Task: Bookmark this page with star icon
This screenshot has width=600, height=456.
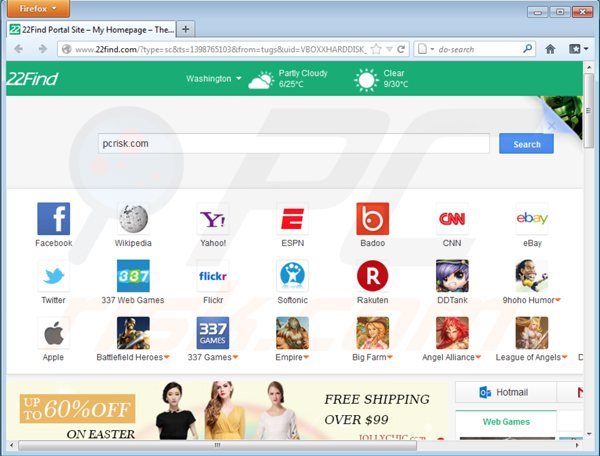Action: [x=377, y=49]
